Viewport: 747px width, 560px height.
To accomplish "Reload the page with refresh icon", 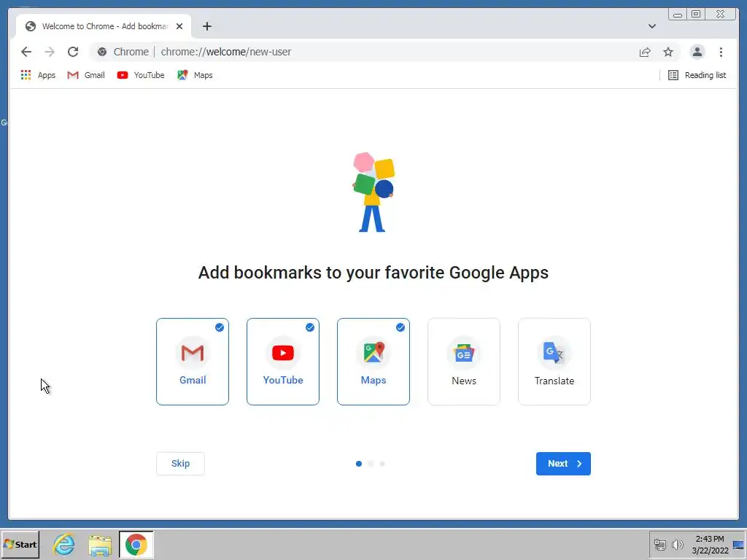I will click(73, 52).
